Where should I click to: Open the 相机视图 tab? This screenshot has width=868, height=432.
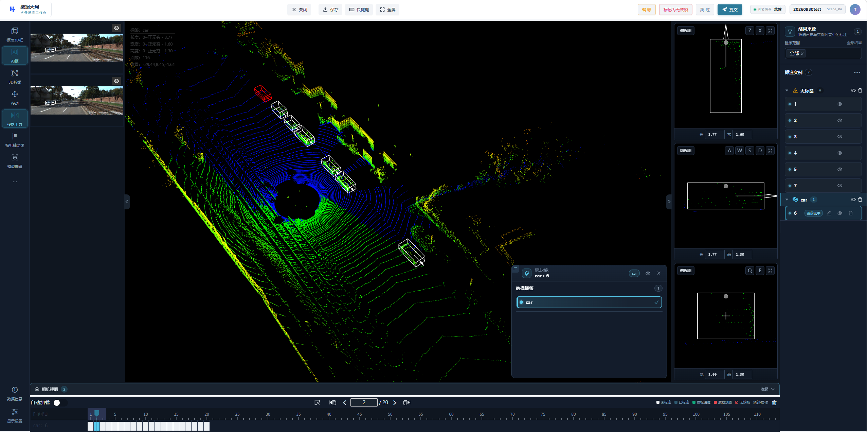click(51, 389)
